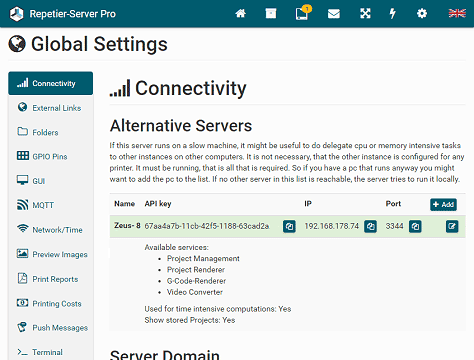Copy the IP address 192.168.178.74
474x360 pixels.
370,227
